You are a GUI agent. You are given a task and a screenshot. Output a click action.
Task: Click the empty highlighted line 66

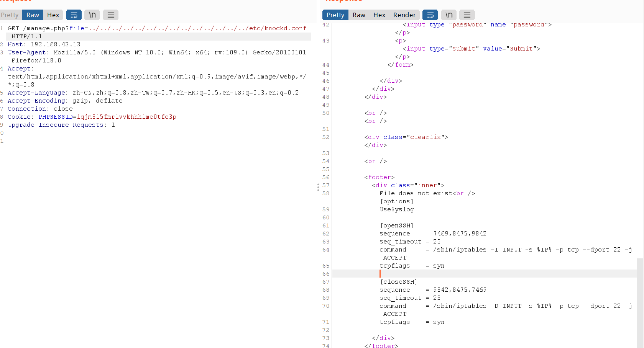click(x=485, y=274)
